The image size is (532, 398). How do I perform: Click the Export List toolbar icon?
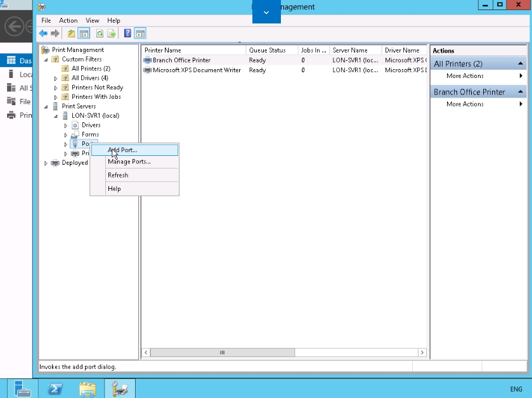point(112,34)
